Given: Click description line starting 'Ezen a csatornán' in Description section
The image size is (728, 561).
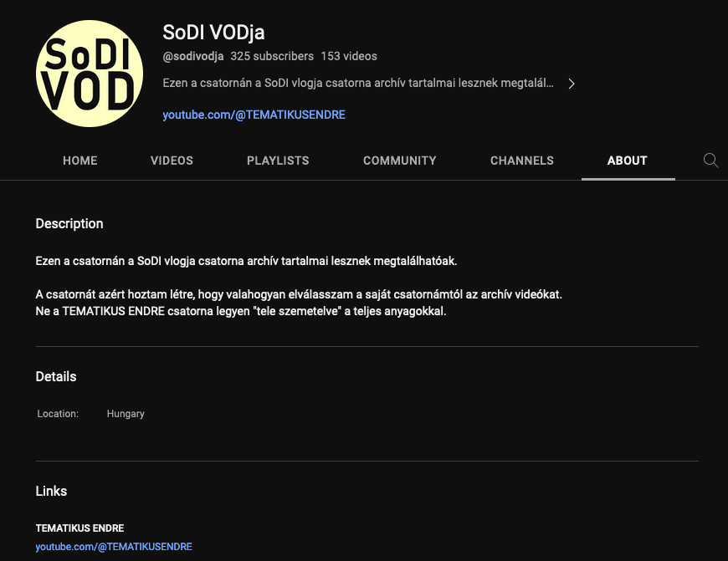Looking at the screenshot, I should point(246,261).
